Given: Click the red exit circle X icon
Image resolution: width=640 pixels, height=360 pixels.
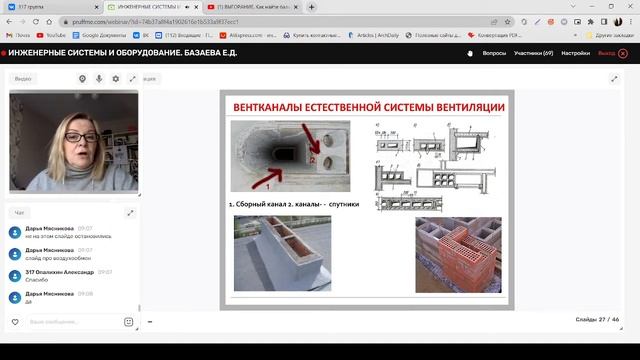Looking at the screenshot, I should pos(623,53).
